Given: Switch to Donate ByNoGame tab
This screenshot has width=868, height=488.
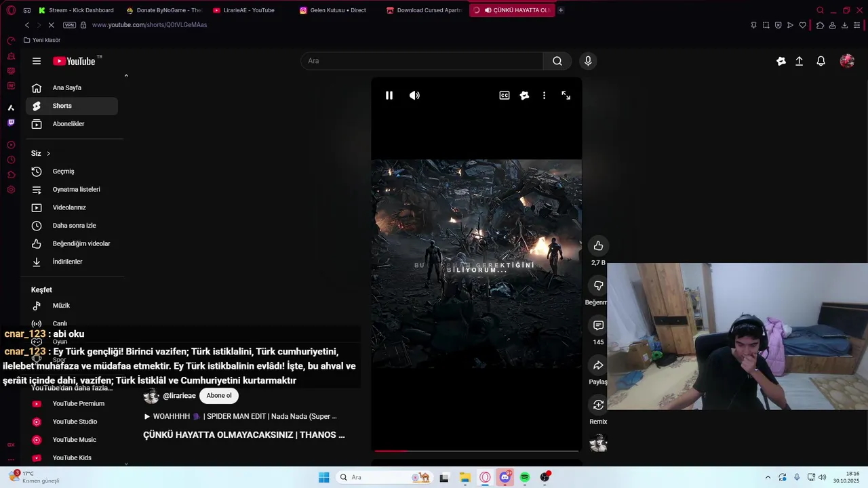Looking at the screenshot, I should tap(164, 10).
